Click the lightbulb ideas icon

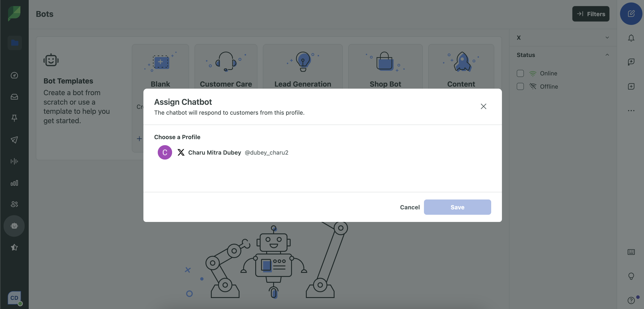click(x=631, y=276)
